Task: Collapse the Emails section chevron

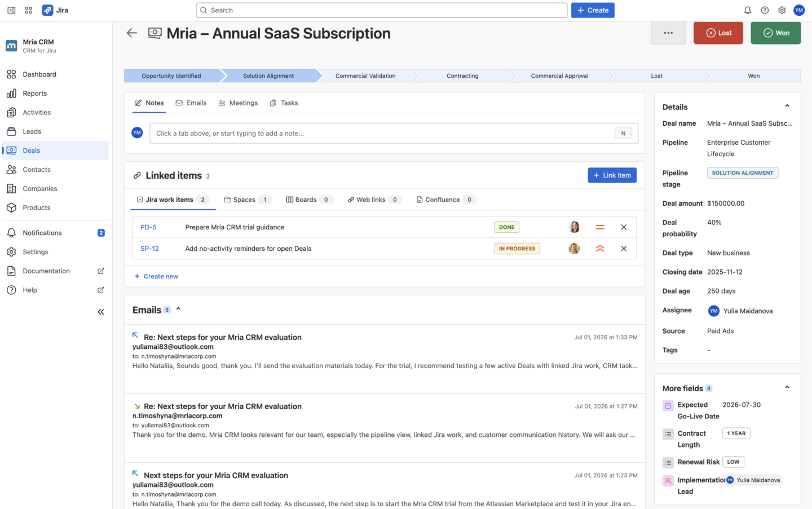Action: [178, 309]
